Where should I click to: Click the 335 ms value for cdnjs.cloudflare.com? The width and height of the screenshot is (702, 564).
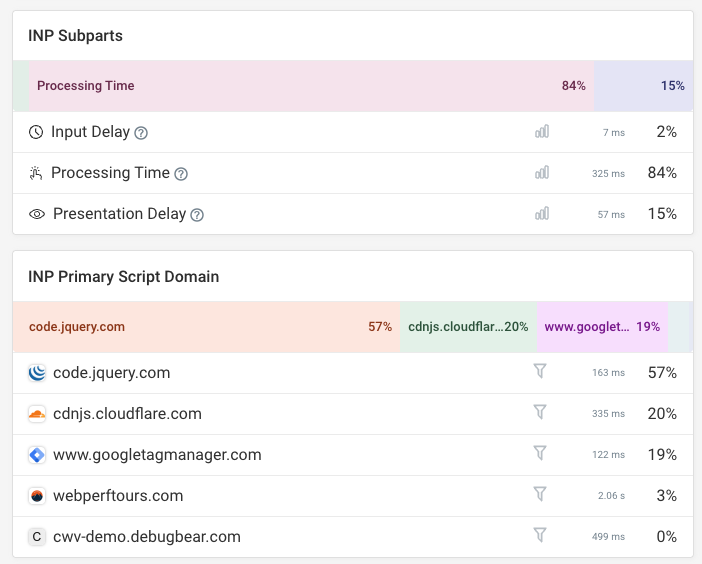coord(608,414)
